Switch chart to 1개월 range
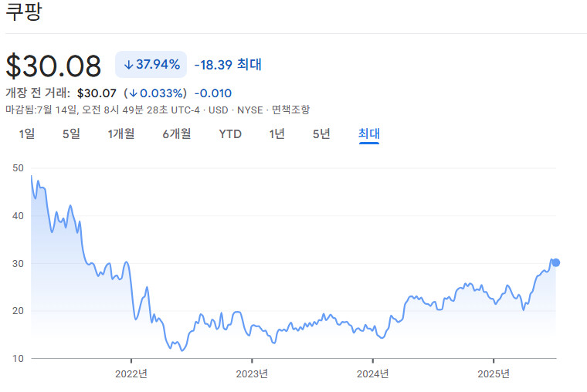The height and width of the screenshot is (392, 587). coord(121,133)
